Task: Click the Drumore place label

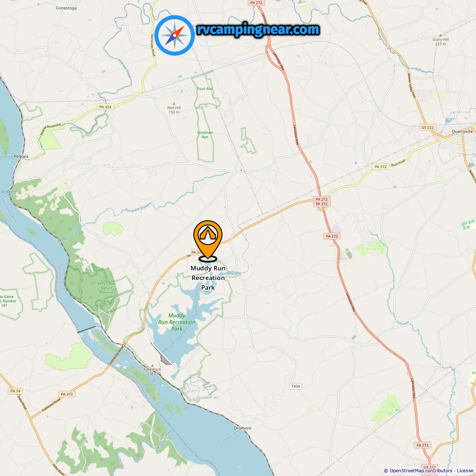Action: coord(242,428)
